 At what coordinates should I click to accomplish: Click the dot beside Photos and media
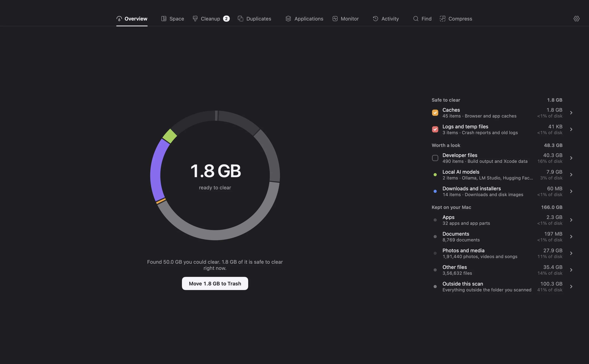(435, 253)
